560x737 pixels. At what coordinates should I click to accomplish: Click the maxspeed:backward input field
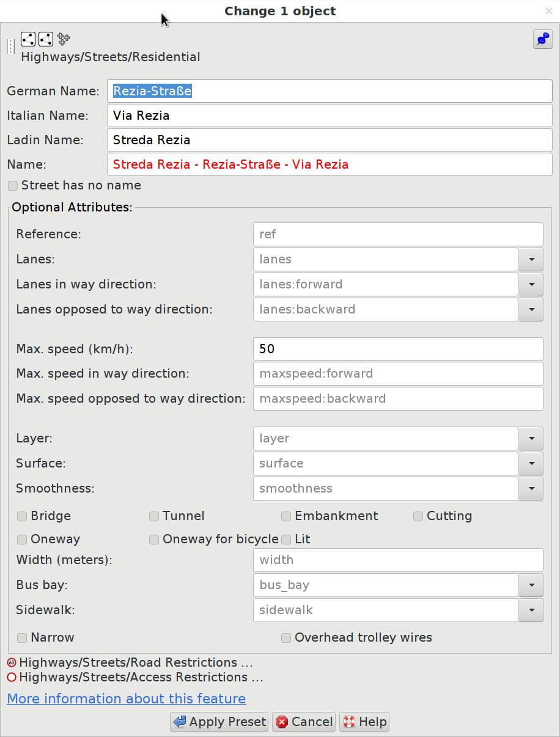[398, 398]
